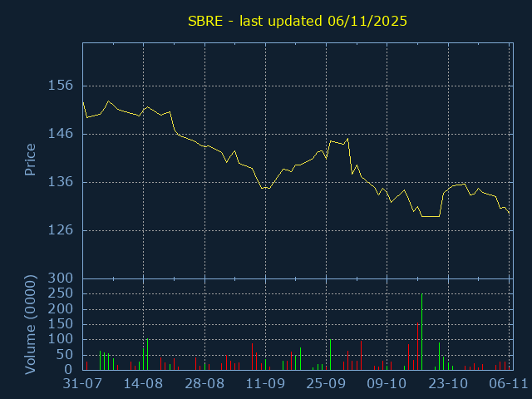Click the SBRE last updated chart title
Image resolution: width=532 pixels, height=399 pixels.
(x=295, y=21)
